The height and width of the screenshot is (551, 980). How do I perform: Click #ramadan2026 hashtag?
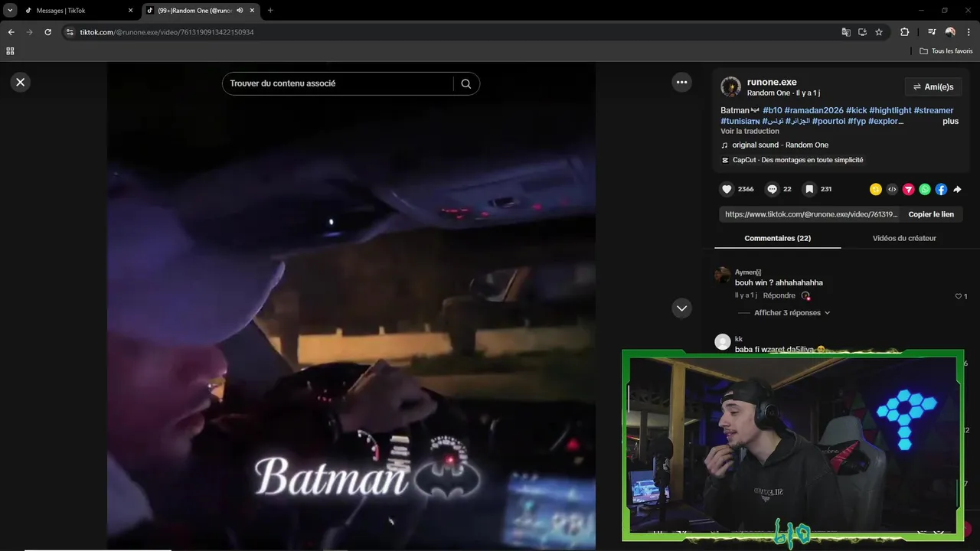pos(814,110)
